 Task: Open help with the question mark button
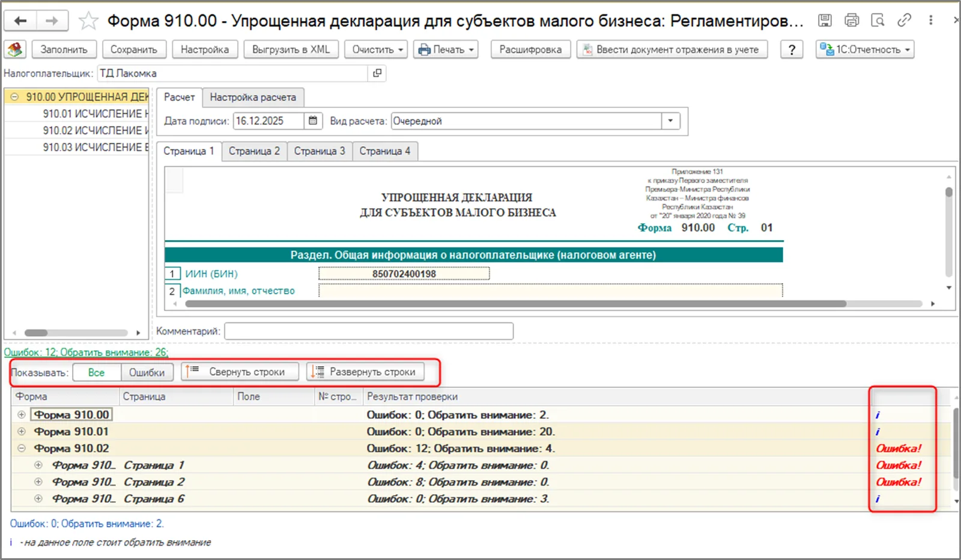click(x=792, y=49)
